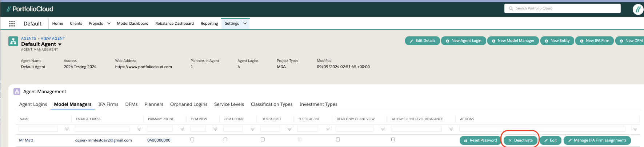Follow the VIEW AGENT breadcrumb link
The width and height of the screenshot is (644, 147).
pyautogui.click(x=53, y=39)
